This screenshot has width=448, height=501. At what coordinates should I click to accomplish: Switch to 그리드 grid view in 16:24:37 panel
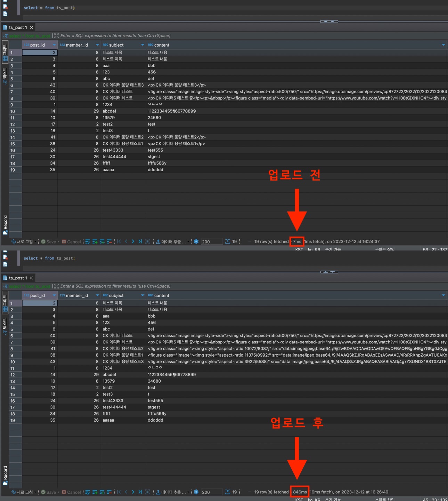[x=5, y=51]
